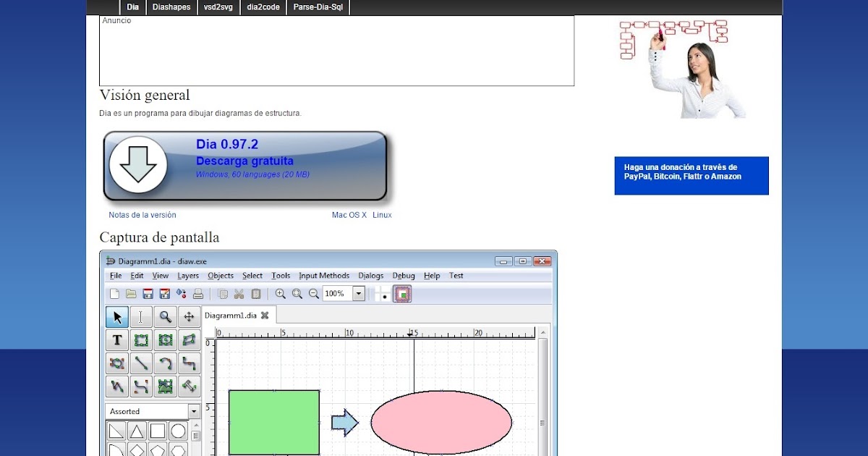Select the Image tool in toolbox

click(x=166, y=387)
